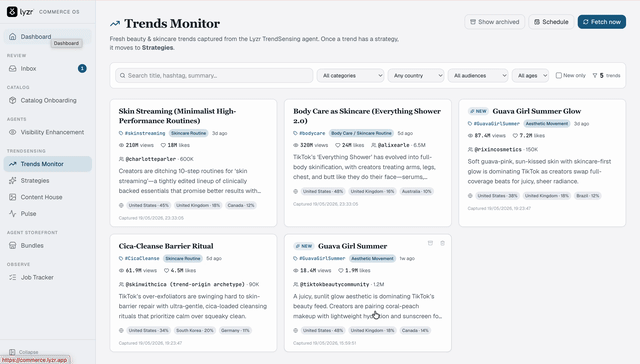Collapse the sidebar

pos(24,352)
